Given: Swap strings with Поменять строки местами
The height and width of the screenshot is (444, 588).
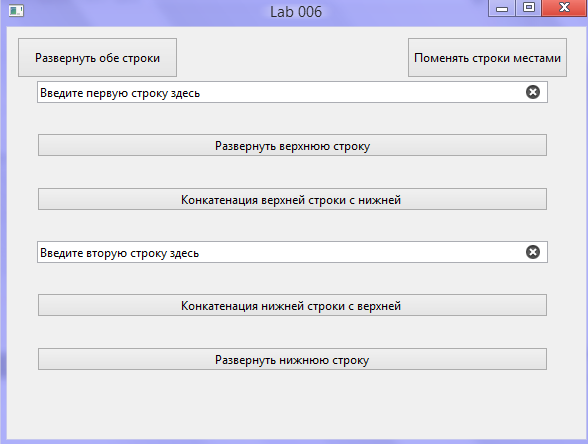Looking at the screenshot, I should (x=487, y=58).
